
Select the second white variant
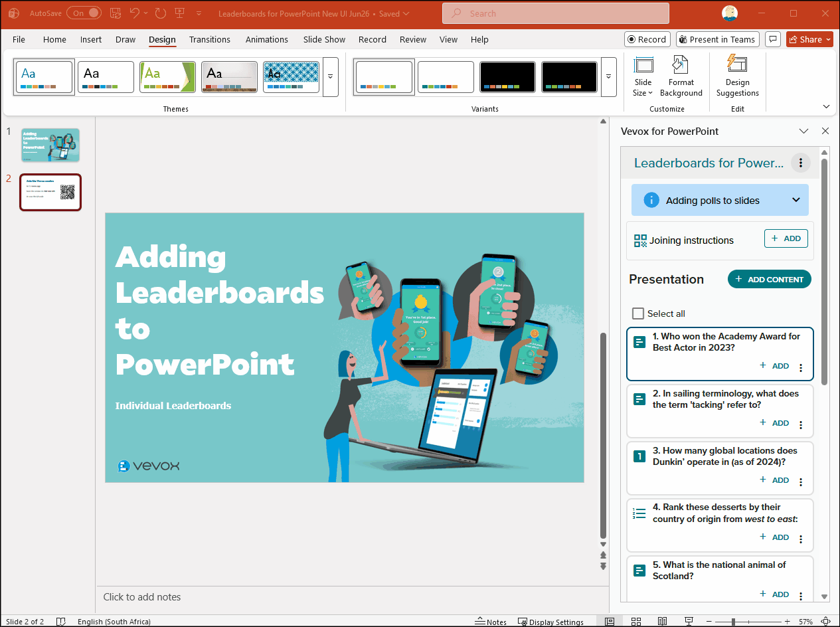pos(446,77)
